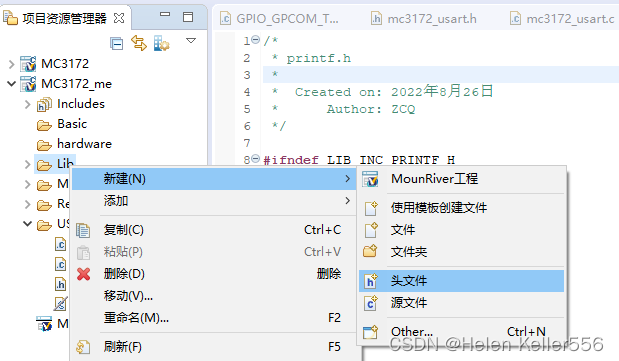619x361 pixels.
Task: Switch to GPIO_GPCOM_T... editor tab
Action: (x=287, y=19)
